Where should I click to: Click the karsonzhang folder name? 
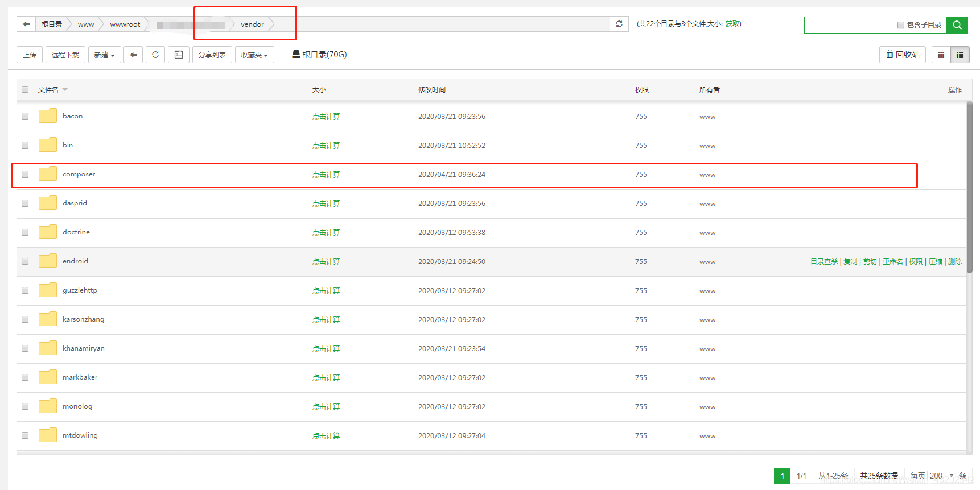pyautogui.click(x=84, y=319)
